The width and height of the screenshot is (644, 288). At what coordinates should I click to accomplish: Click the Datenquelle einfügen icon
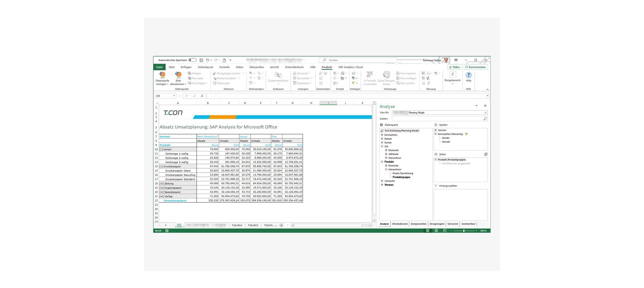pyautogui.click(x=162, y=75)
